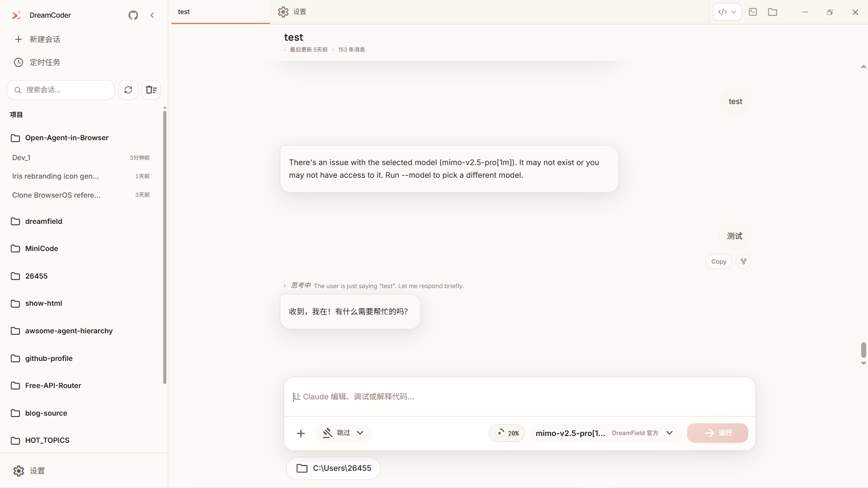Open settings from the sidebar bottom

pos(29,471)
